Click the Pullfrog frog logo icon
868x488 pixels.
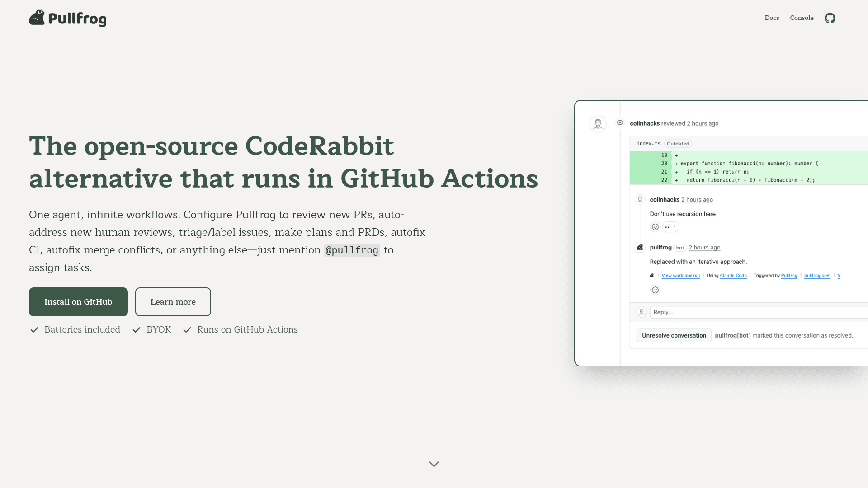[x=37, y=18]
